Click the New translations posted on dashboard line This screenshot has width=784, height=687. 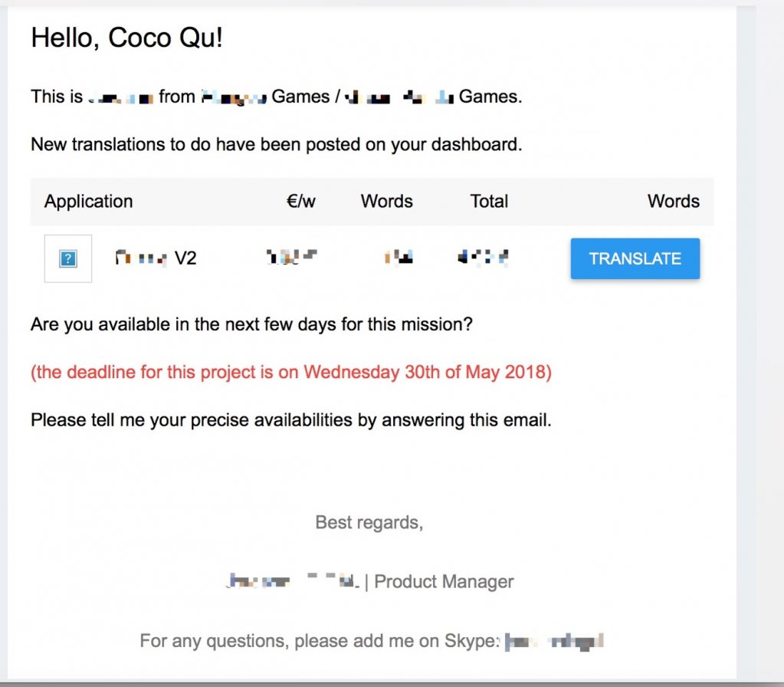click(x=277, y=144)
